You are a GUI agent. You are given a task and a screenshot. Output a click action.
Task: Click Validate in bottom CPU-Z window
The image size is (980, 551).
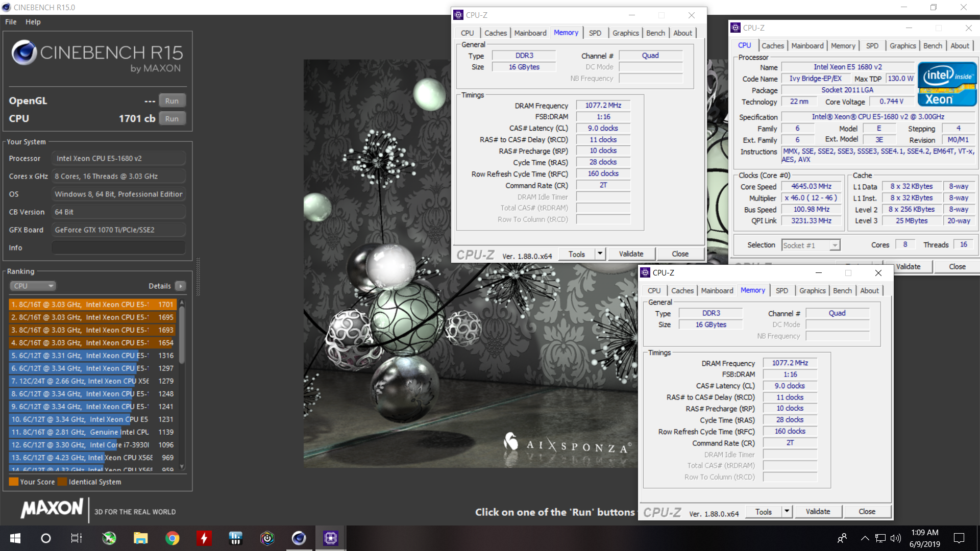coord(818,512)
